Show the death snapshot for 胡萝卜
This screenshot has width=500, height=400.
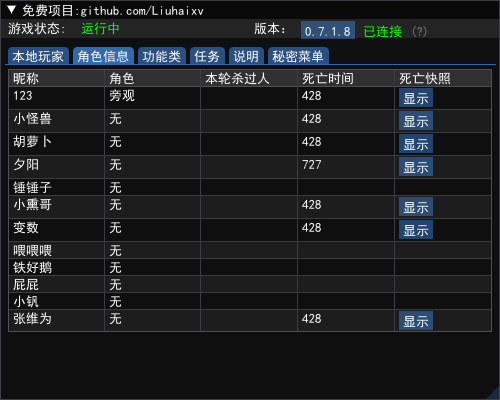click(x=416, y=144)
